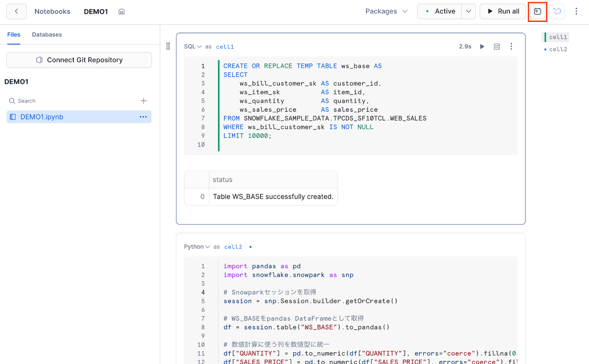The width and height of the screenshot is (589, 364).
Task: Click the back arrow button
Action: [x=16, y=11]
